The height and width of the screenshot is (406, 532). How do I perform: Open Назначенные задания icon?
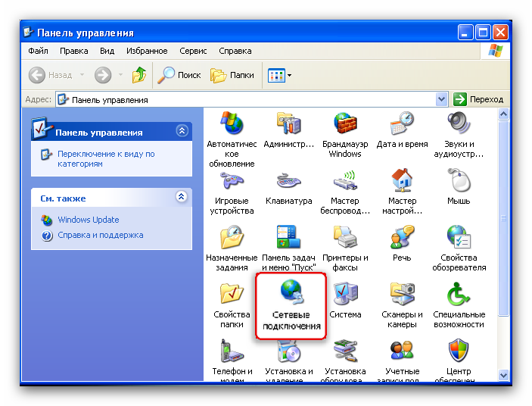point(232,237)
